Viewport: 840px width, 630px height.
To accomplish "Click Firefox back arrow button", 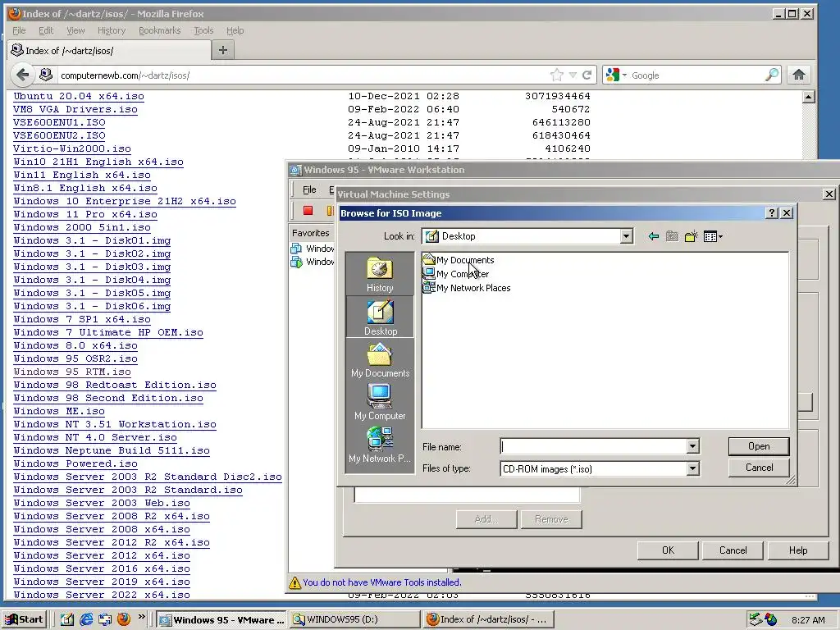I will coord(22,75).
